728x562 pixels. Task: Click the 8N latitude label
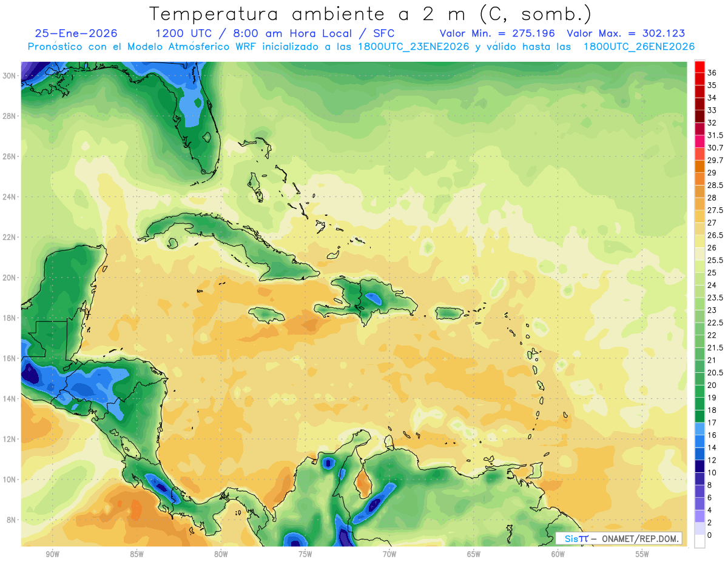tap(12, 520)
